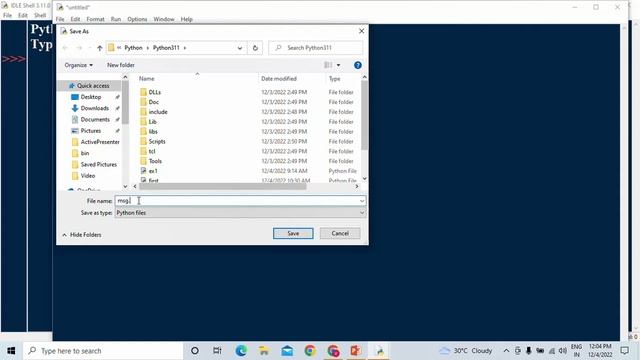Select the Lib folder
640x360 pixels.
pos(152,122)
